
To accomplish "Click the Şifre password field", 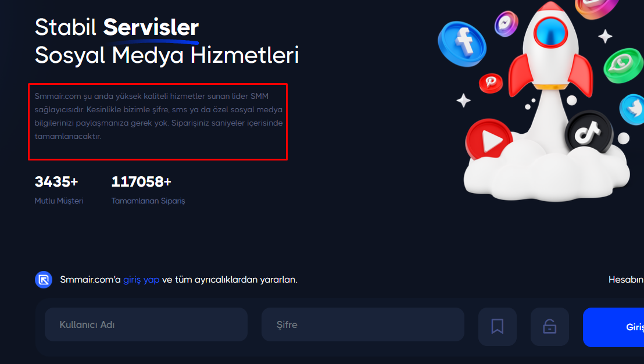I will (x=363, y=324).
